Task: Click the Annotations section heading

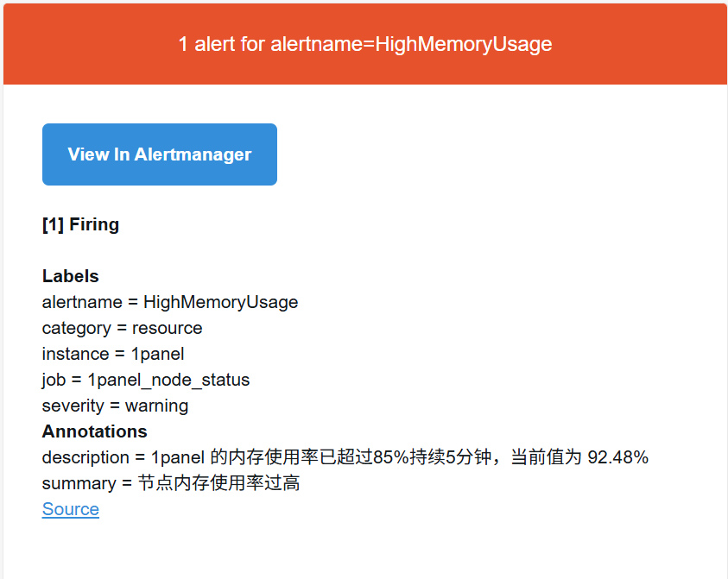Action: (94, 431)
